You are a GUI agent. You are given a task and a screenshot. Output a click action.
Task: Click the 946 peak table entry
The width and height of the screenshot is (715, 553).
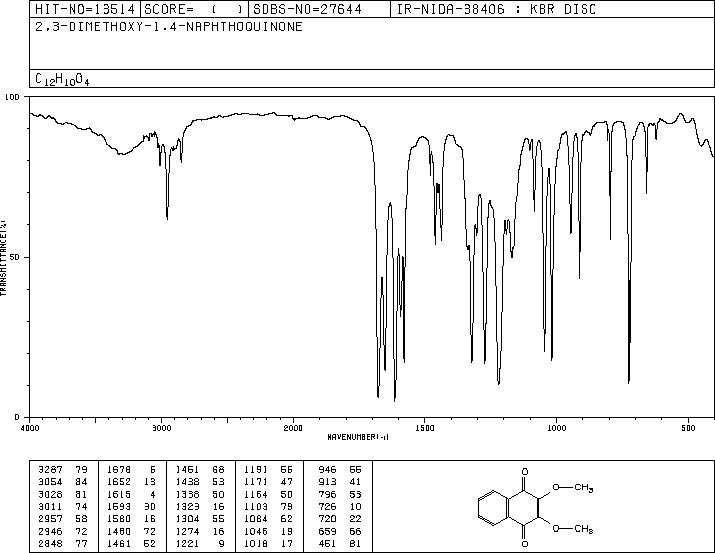(327, 470)
